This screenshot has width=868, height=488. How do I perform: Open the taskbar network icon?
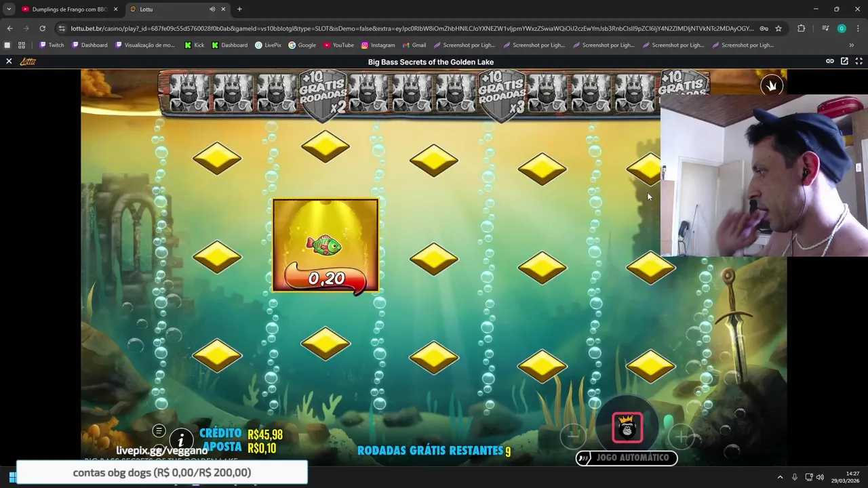pyautogui.click(x=809, y=477)
